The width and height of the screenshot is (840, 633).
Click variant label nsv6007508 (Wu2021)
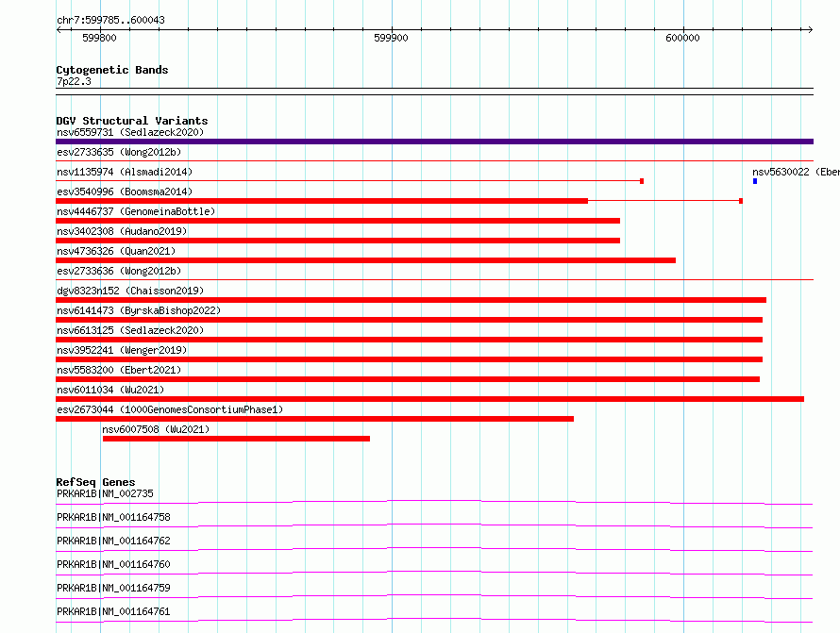156,429
